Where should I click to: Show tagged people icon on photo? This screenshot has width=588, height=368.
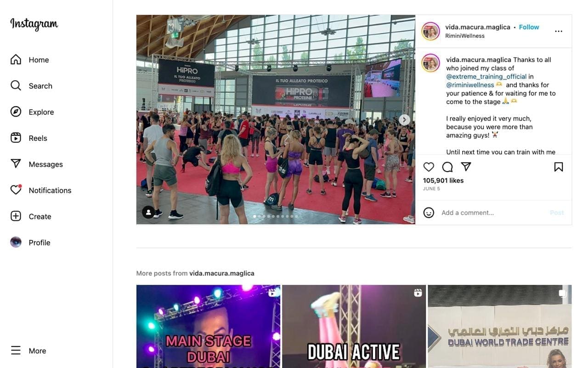(x=148, y=212)
